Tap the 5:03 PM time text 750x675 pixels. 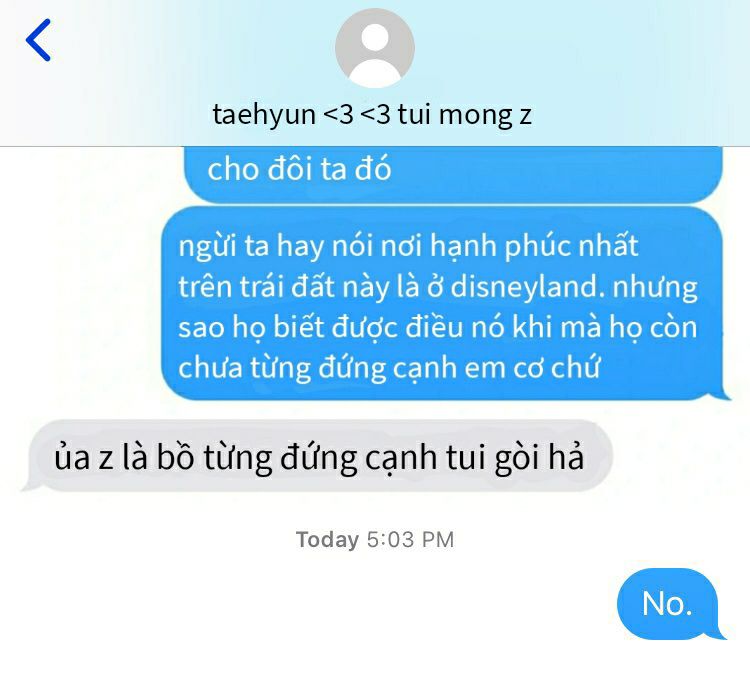(410, 540)
